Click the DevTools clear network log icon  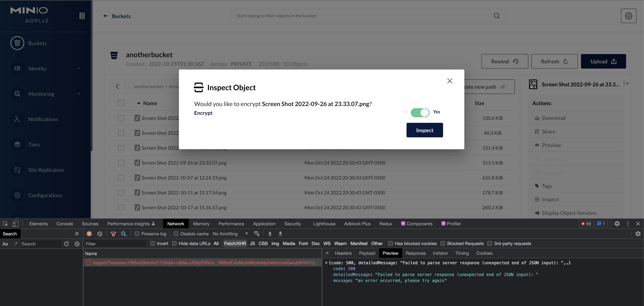click(x=100, y=234)
